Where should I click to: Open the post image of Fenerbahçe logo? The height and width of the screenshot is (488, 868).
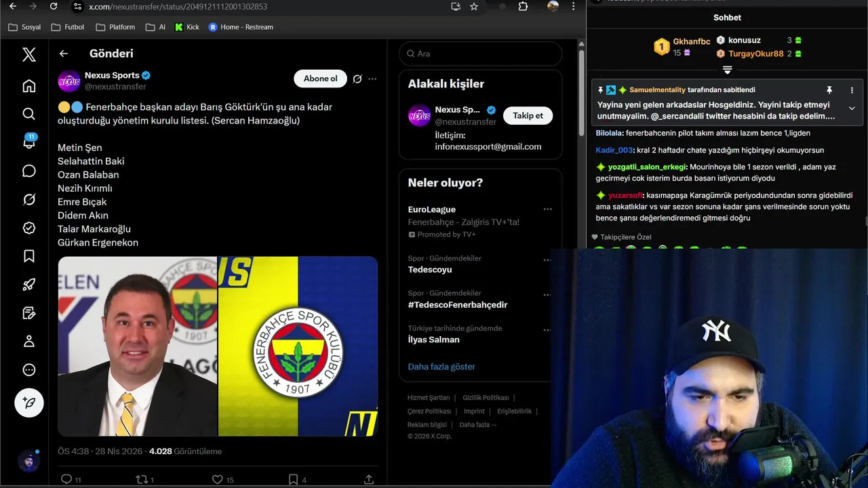[x=298, y=346]
